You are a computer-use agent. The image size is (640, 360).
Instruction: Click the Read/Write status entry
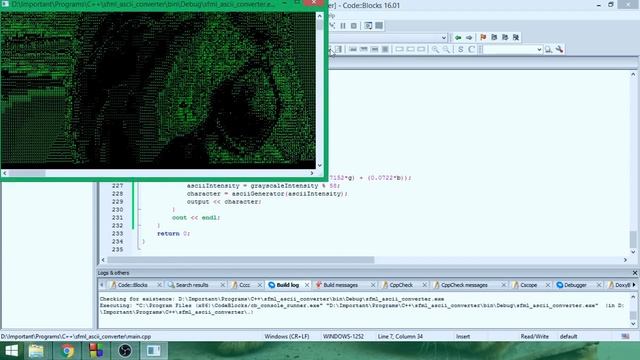pos(534,337)
